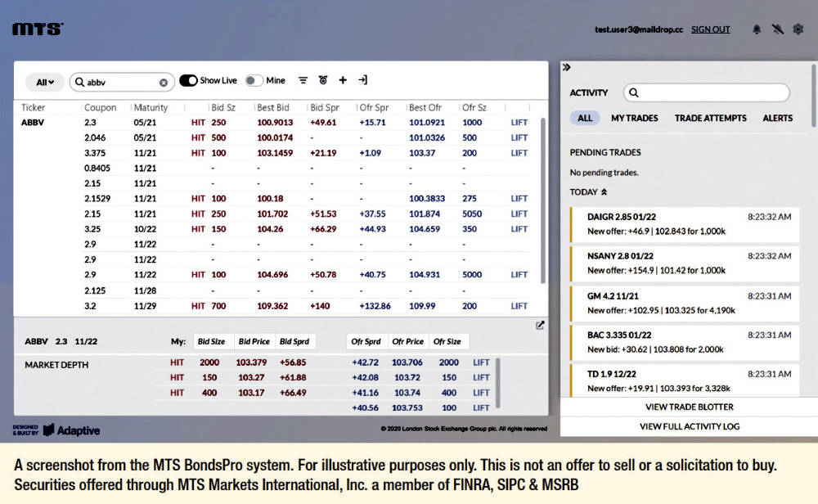Click the SIGN OUT link

point(711,29)
